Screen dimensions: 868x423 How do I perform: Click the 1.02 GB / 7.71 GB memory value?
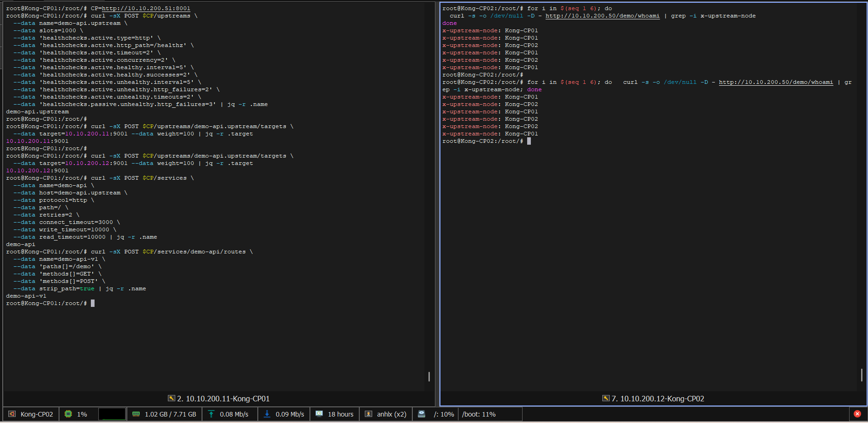pyautogui.click(x=171, y=414)
